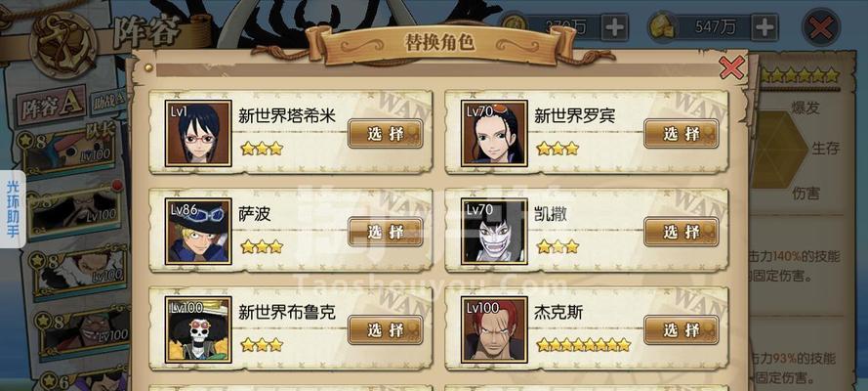Screen dimensions: 868x391
Task: Click the round red X exit icon
Action: [x=821, y=27]
